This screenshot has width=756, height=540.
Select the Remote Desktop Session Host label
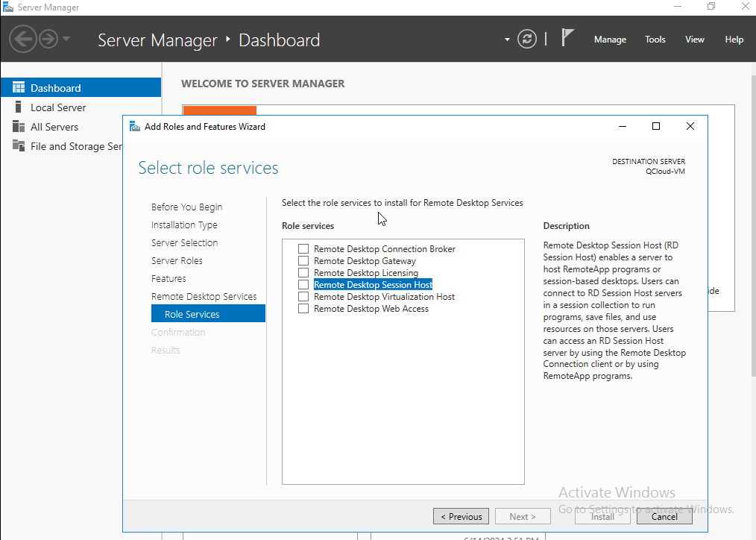(374, 284)
